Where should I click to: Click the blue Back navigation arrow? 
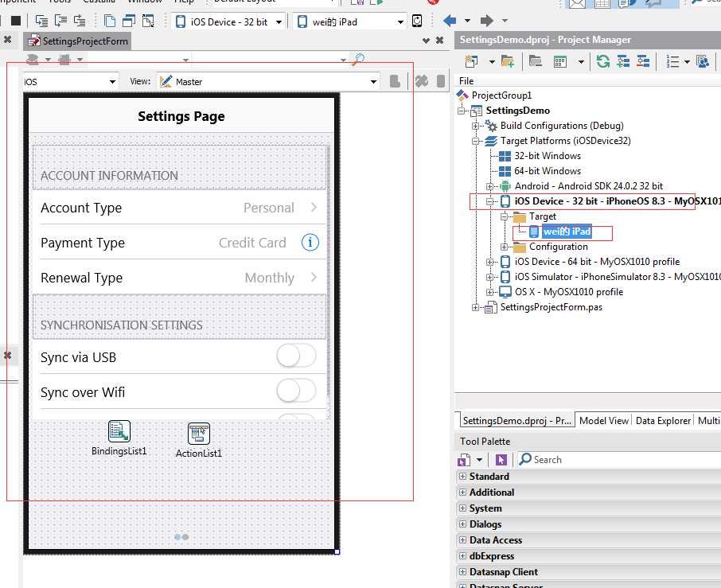(x=450, y=21)
